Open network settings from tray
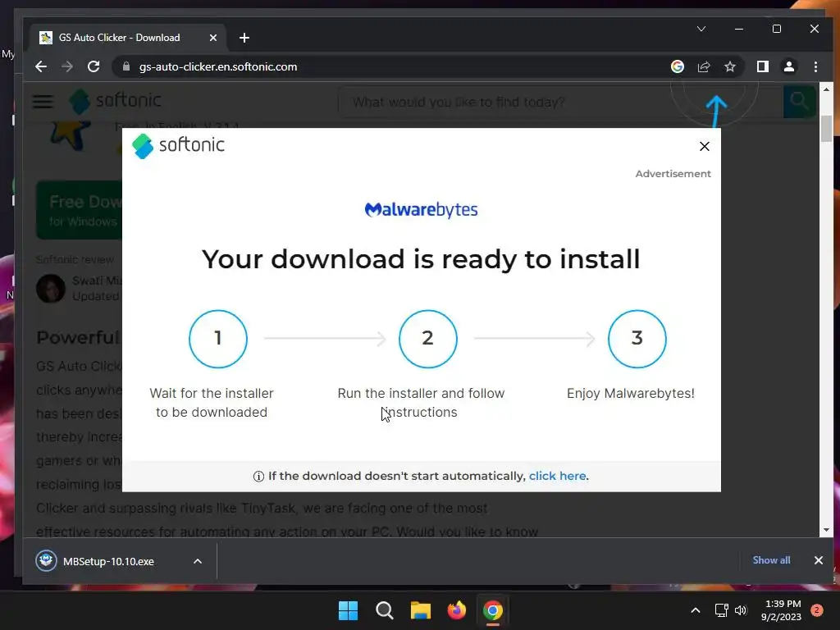The image size is (840, 630). tap(721, 610)
